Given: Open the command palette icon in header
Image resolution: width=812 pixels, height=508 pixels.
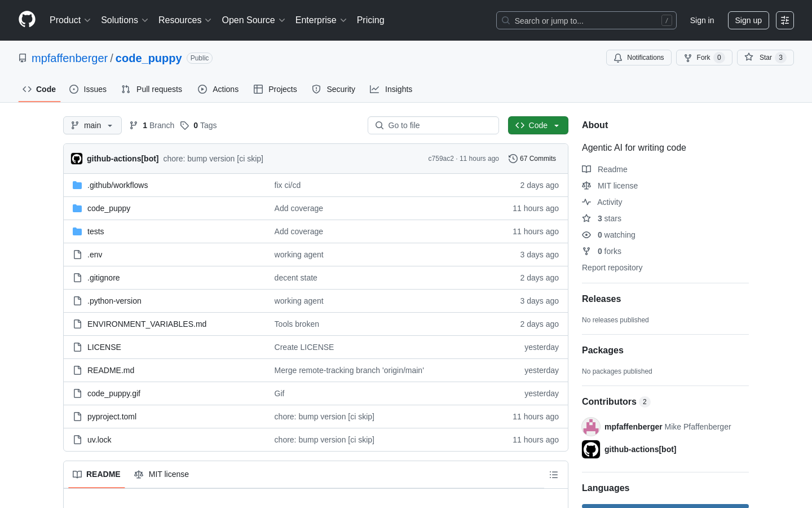Looking at the screenshot, I should pyautogui.click(x=785, y=20).
